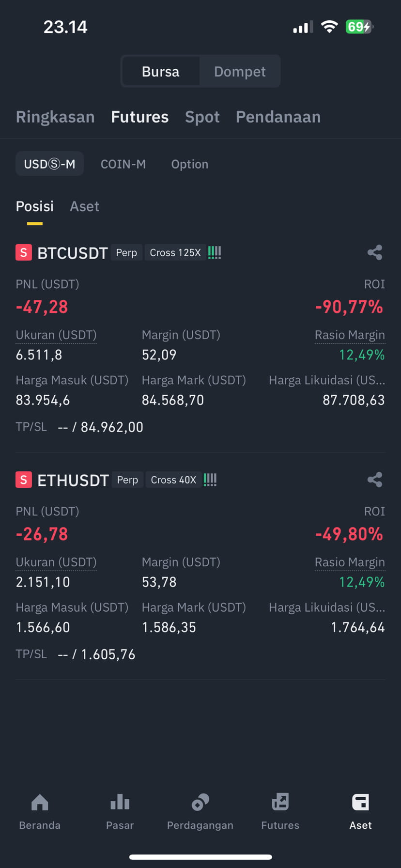Tap ETHUSDT ADL indicator bars

(x=210, y=480)
